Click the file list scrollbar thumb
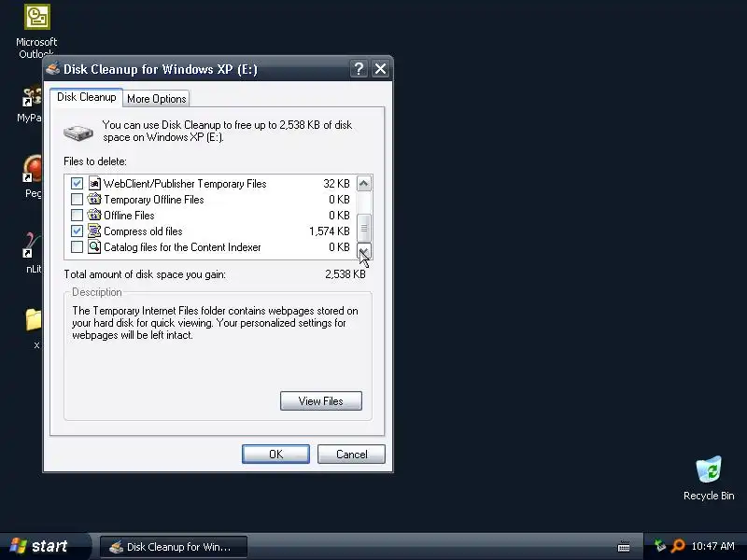This screenshot has width=747, height=560. pos(364,228)
